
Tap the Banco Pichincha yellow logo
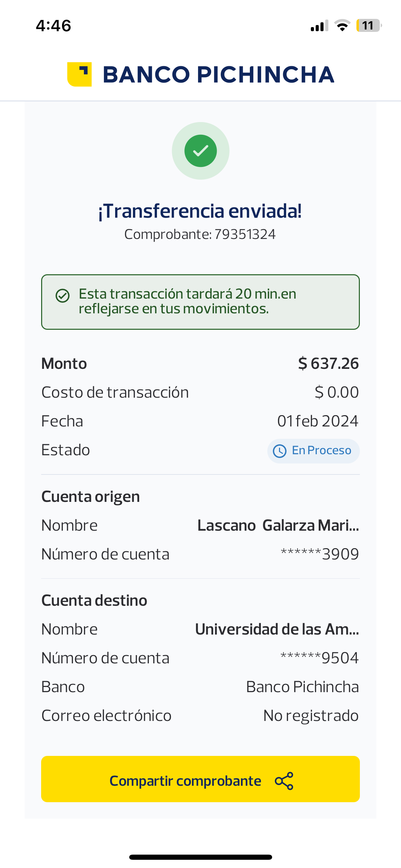point(80,74)
